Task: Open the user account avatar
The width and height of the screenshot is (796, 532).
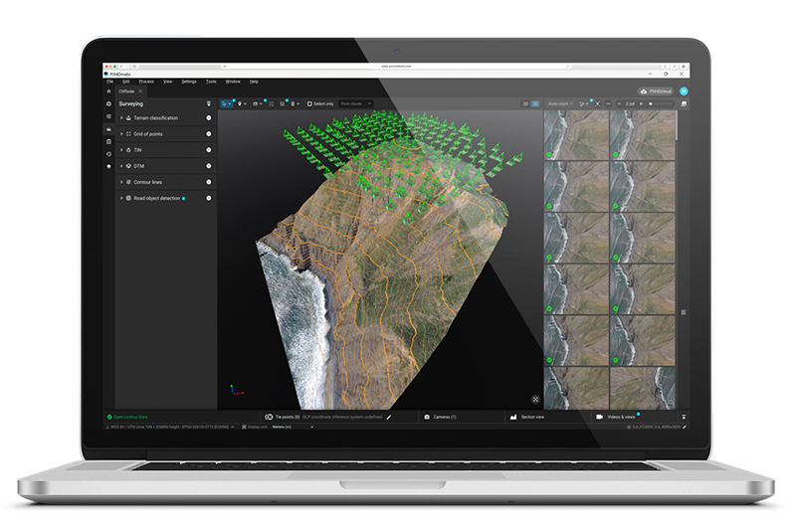Action: tap(683, 90)
